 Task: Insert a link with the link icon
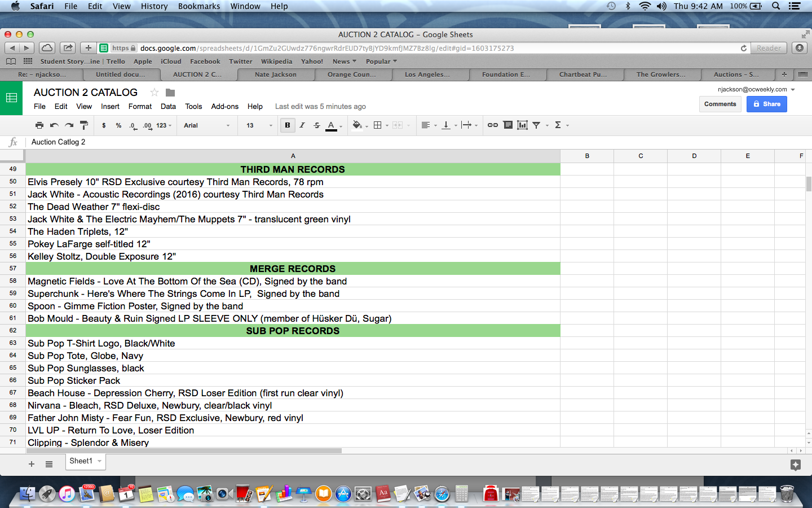point(492,125)
